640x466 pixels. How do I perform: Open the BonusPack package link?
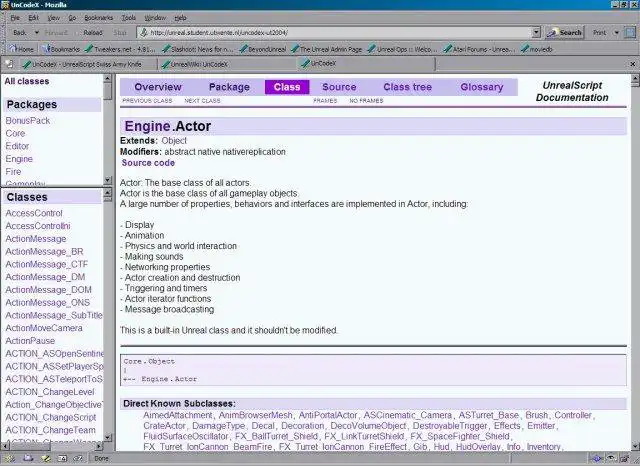pos(28,121)
